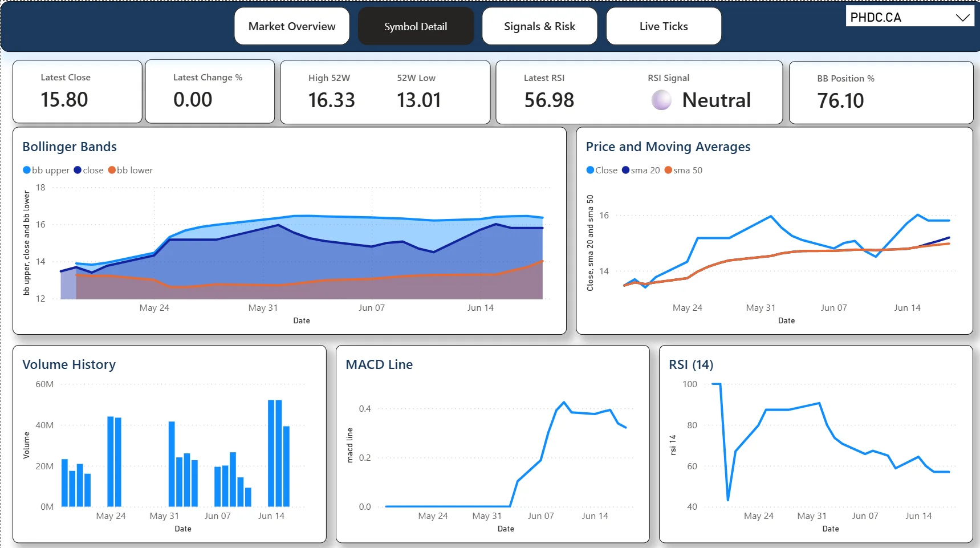
Task: Click the Volume y-axis title
Action: tap(26, 445)
